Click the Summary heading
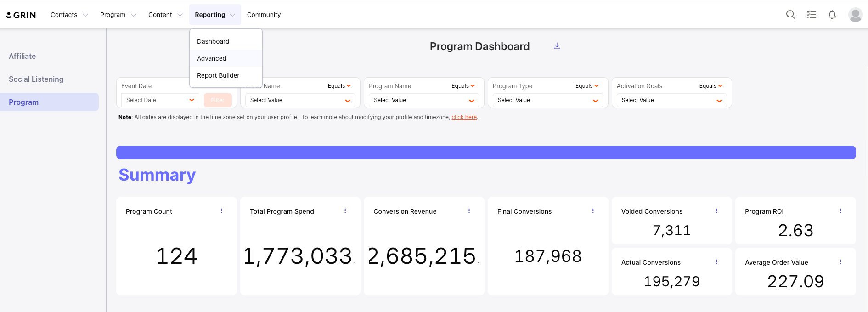 coord(157,175)
